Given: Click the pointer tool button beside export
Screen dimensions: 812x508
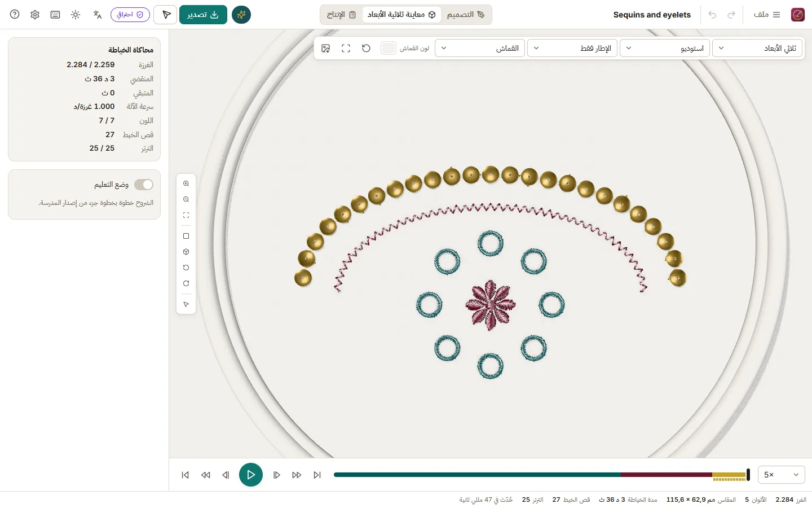Looking at the screenshot, I should click(x=166, y=15).
